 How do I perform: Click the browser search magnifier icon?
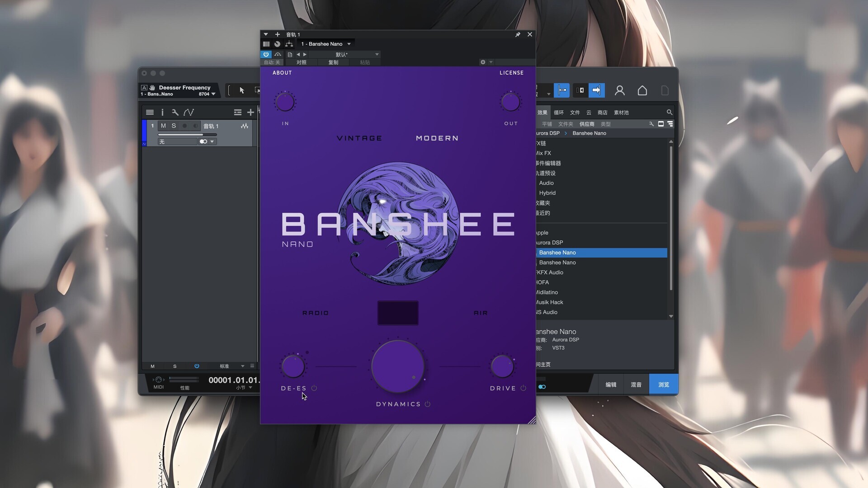(x=670, y=113)
